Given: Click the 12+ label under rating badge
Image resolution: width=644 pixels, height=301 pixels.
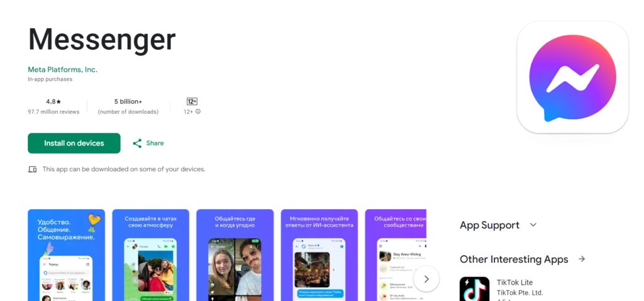Looking at the screenshot, I should coord(188,112).
